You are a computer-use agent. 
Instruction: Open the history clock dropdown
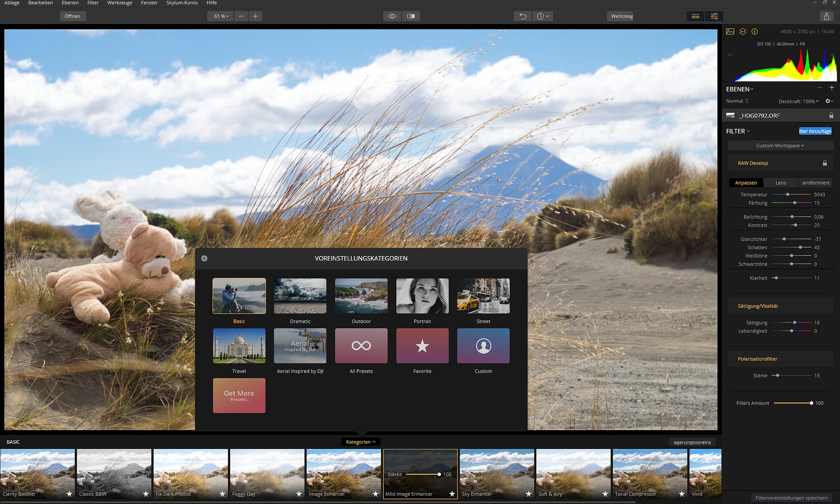(x=543, y=16)
